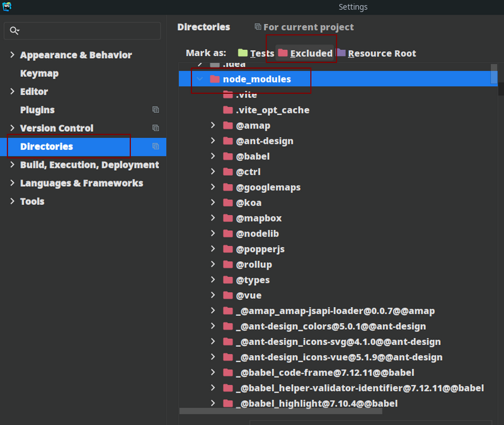Image resolution: width=504 pixels, height=425 pixels.
Task: Expand the Version Control settings group
Action: (x=12, y=128)
